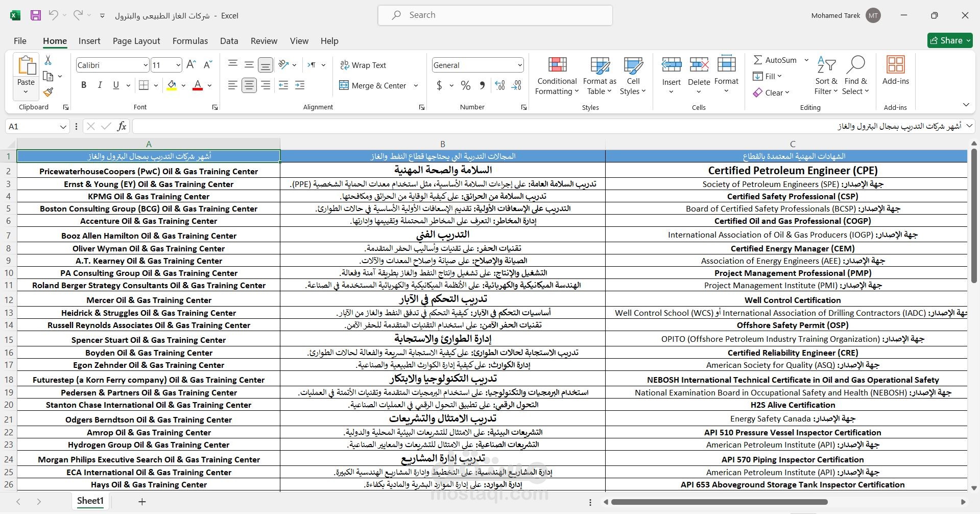Image resolution: width=980 pixels, height=514 pixels.
Task: Activate the Format Painter brush
Action: tap(48, 92)
